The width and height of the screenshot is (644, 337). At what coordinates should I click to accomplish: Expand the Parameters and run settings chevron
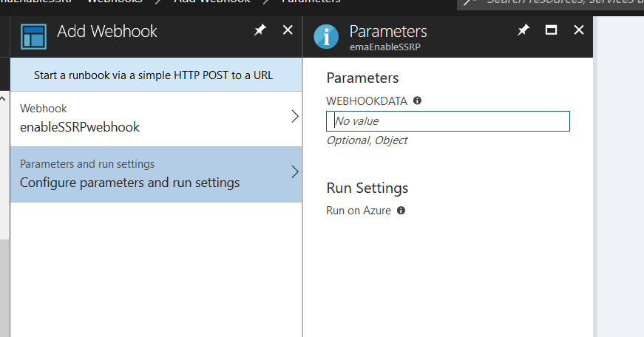point(294,172)
